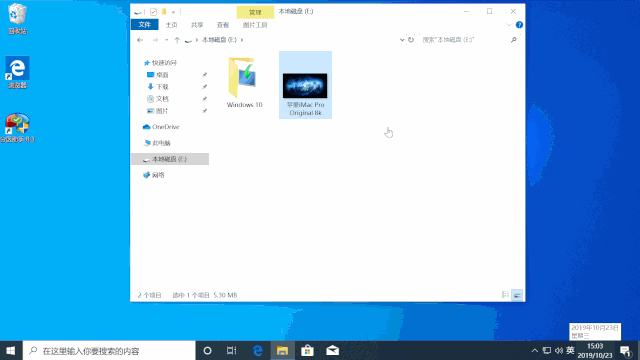The image size is (640, 360).
Task: Select 本地磁盘 (E:) in the navigation pane
Action: pyautogui.click(x=170, y=159)
